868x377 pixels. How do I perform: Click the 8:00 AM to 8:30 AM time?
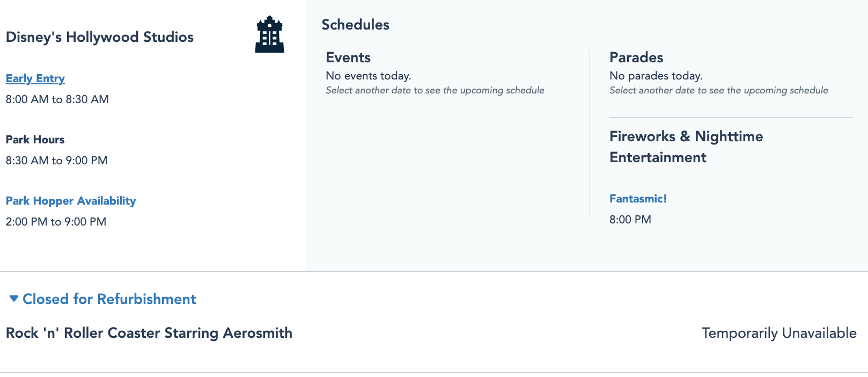coord(57,99)
